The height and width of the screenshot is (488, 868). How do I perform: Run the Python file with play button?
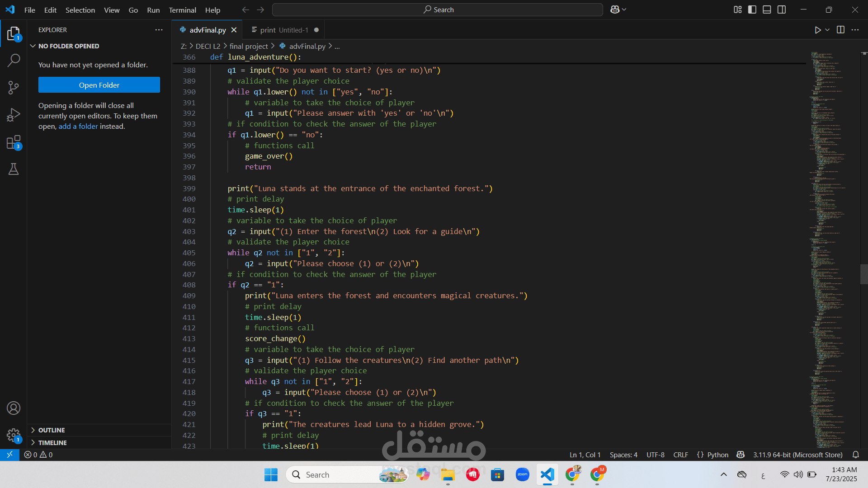(817, 30)
